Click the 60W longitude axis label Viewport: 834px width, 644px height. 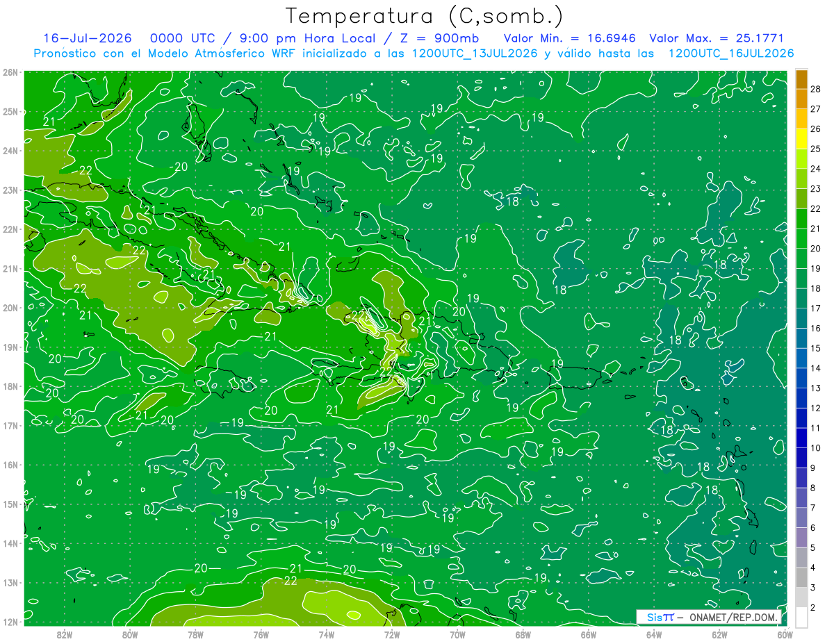point(785,634)
